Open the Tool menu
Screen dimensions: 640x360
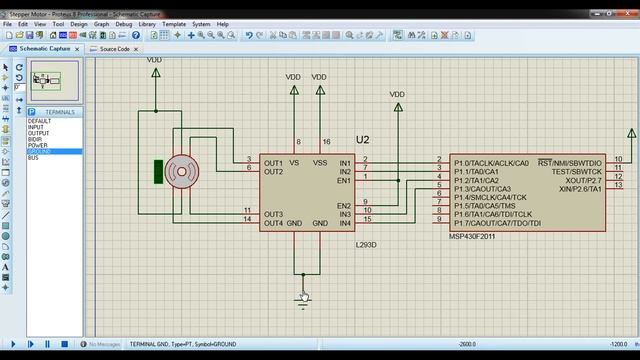[58, 24]
